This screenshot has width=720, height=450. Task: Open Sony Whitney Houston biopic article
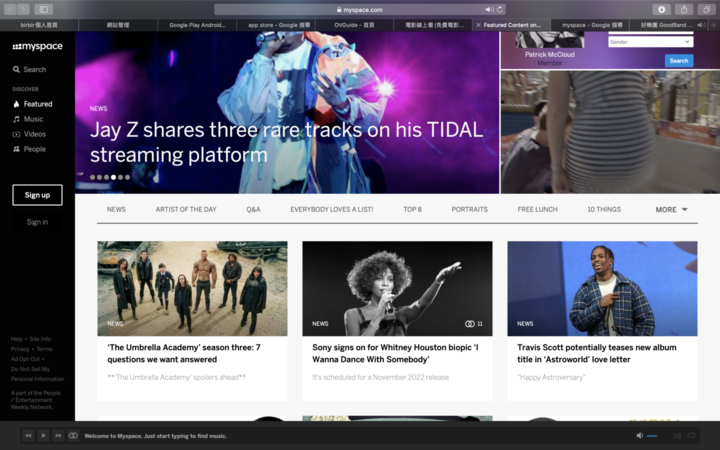395,354
